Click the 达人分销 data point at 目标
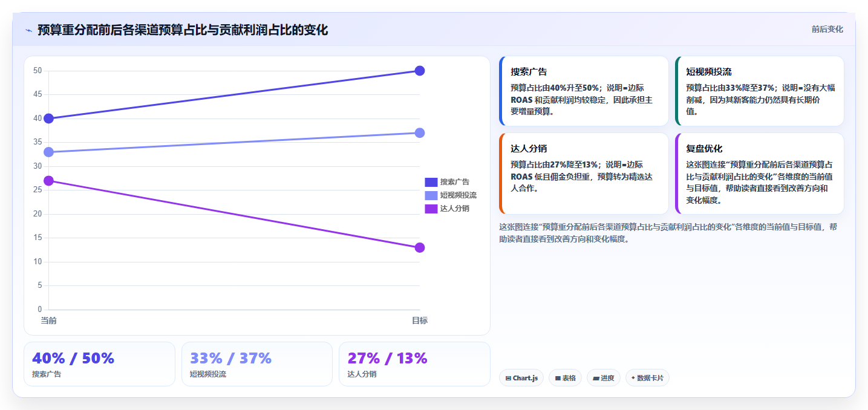Viewport: 868px width, 410px height. pos(420,247)
